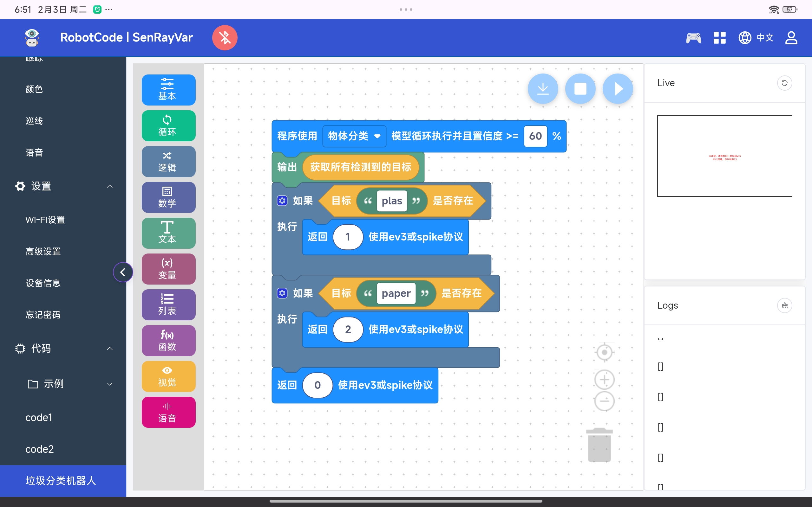Screen dimensions: 812x507
Task: Refresh the Live view panel
Action: click(x=784, y=83)
